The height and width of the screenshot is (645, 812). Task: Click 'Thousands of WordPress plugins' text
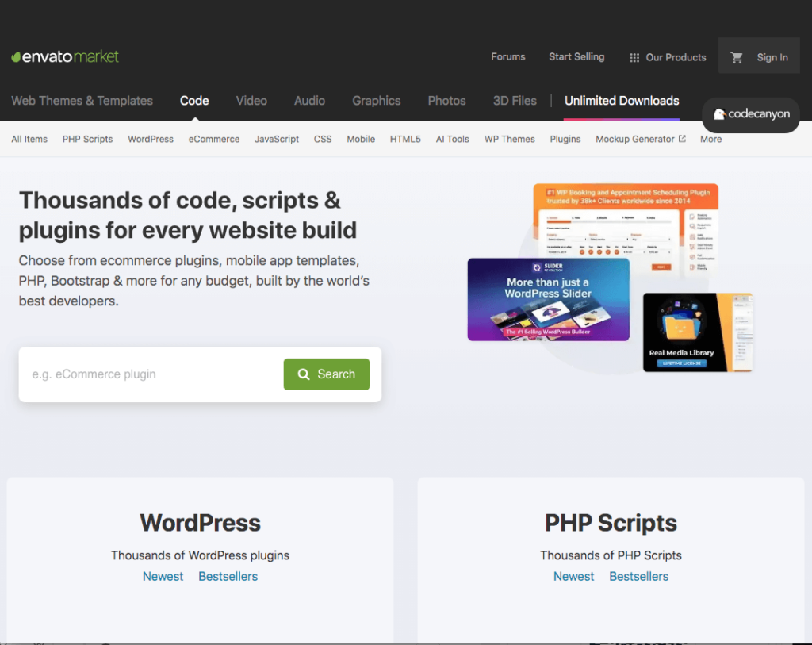pyautogui.click(x=200, y=555)
